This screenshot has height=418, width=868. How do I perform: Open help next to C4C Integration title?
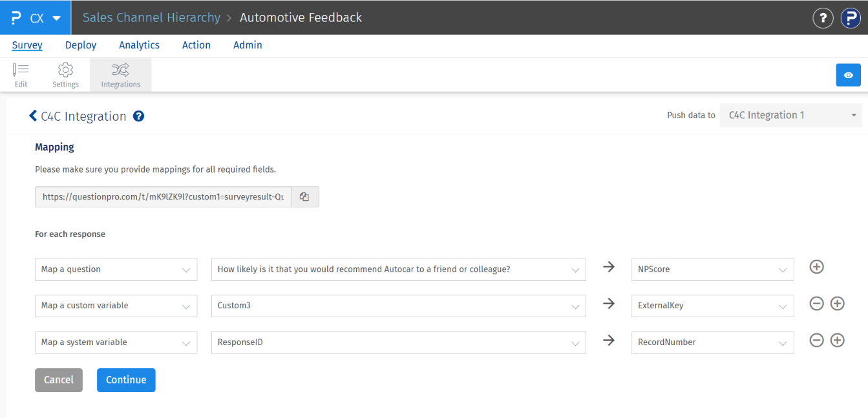coord(138,116)
